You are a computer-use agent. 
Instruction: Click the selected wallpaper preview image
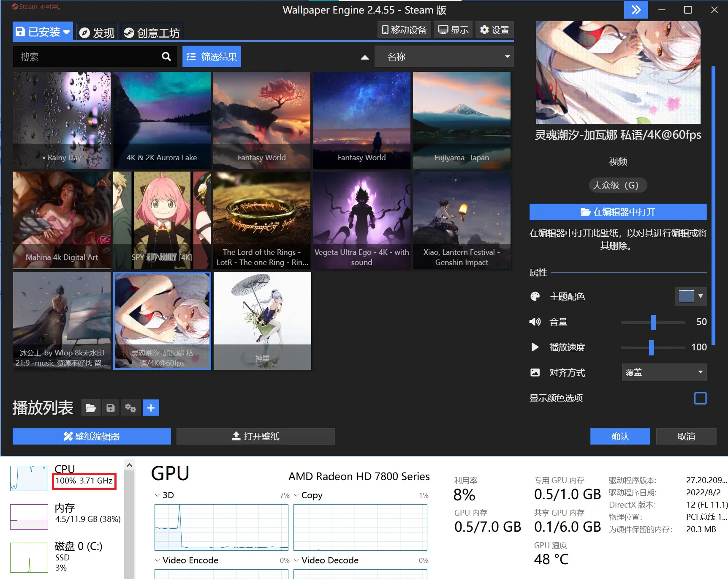coord(618,72)
